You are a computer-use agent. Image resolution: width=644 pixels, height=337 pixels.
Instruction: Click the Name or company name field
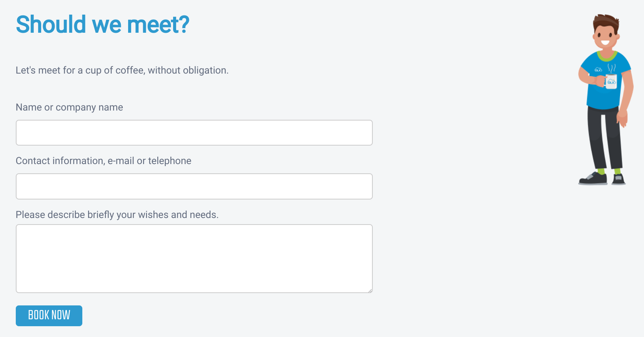194,132
